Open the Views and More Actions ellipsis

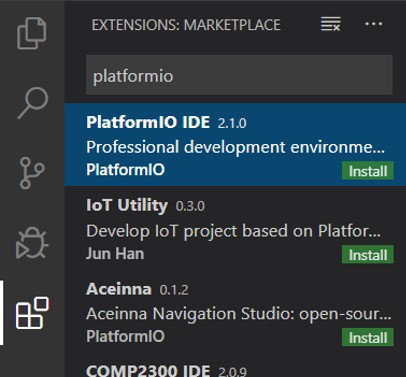coord(373,24)
